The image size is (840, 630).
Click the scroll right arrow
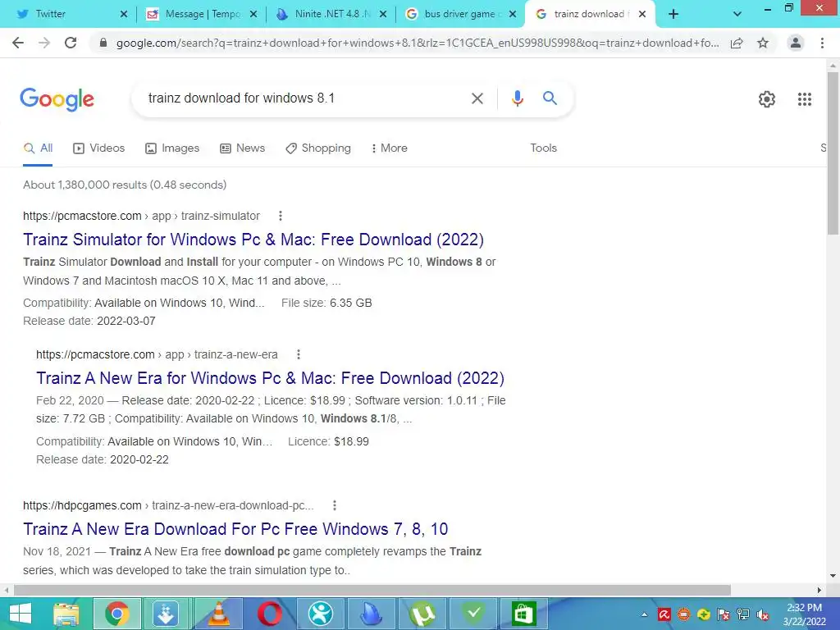[819, 590]
